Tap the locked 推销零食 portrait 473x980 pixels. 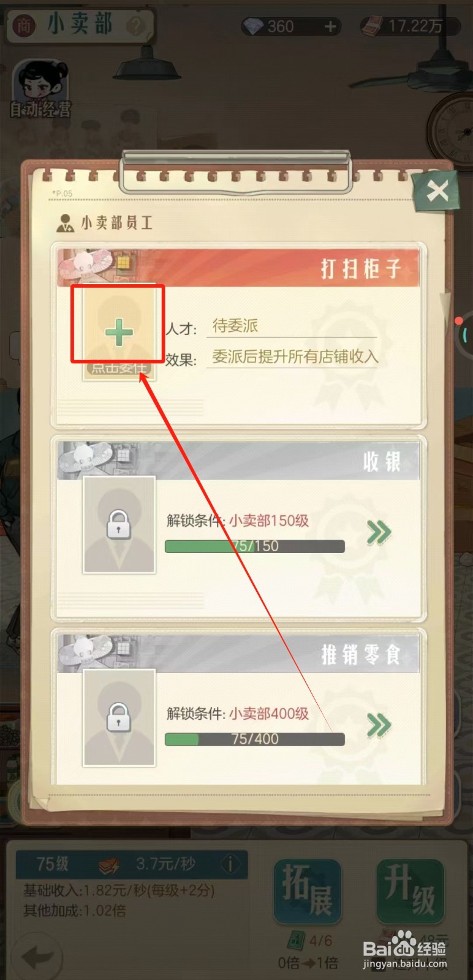coord(119,717)
